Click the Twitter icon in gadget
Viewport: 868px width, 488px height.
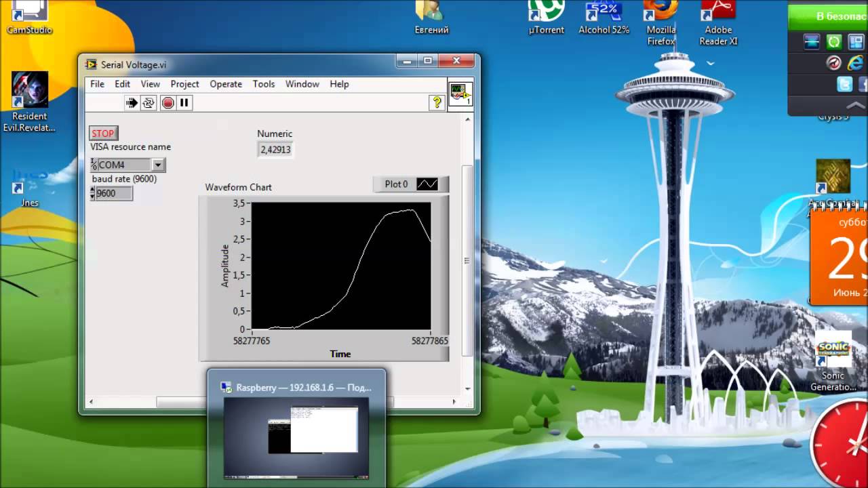point(844,84)
